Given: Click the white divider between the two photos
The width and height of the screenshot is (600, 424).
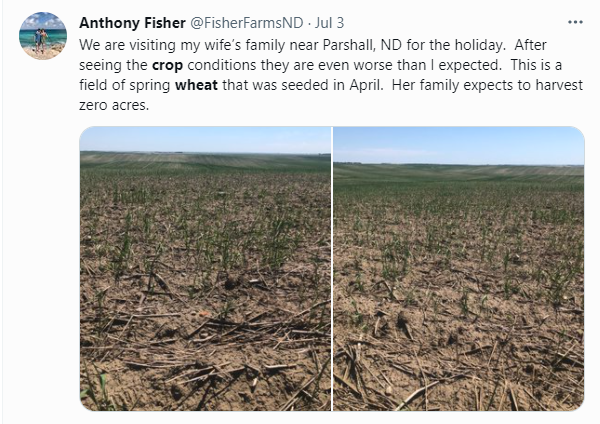Looking at the screenshot, I should coord(332,269).
